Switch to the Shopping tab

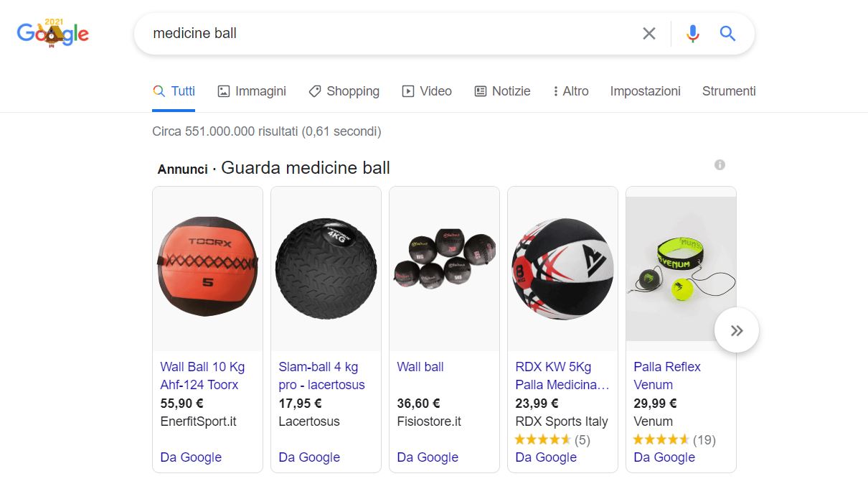point(344,91)
